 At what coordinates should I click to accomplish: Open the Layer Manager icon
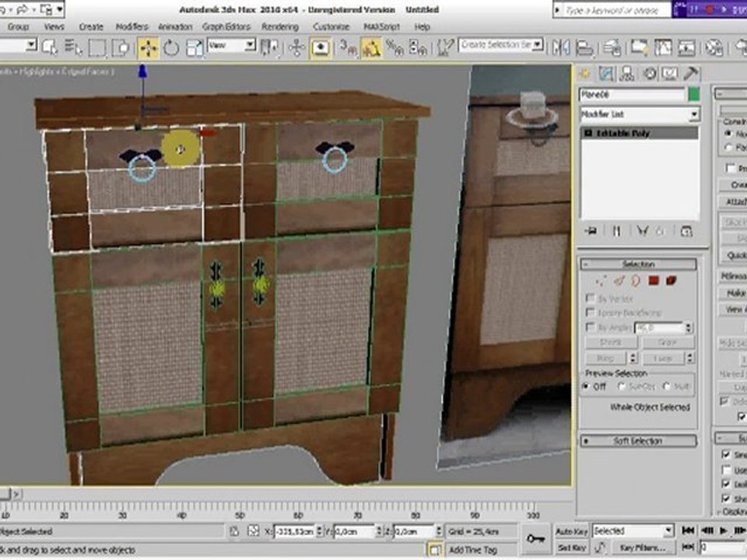pos(612,47)
